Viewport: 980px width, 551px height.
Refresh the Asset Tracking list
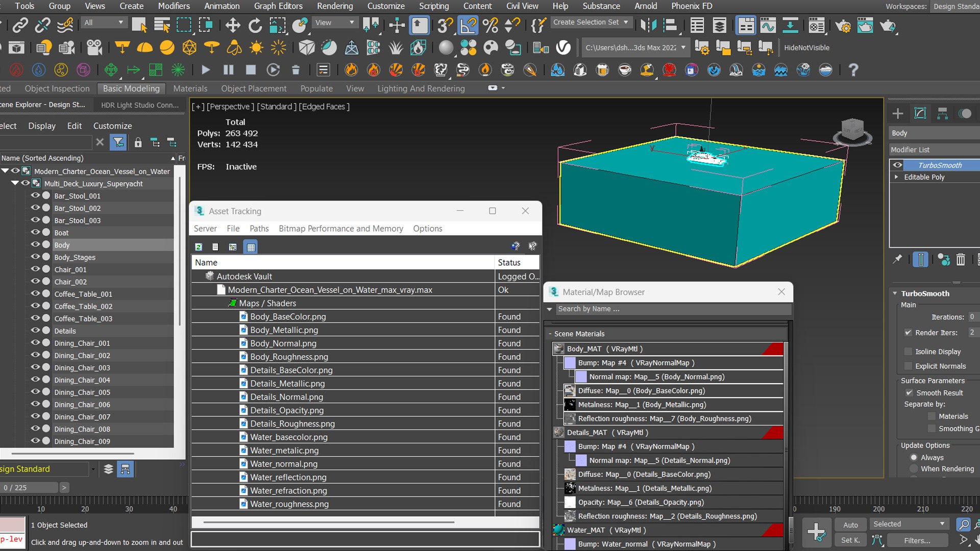coord(199,247)
